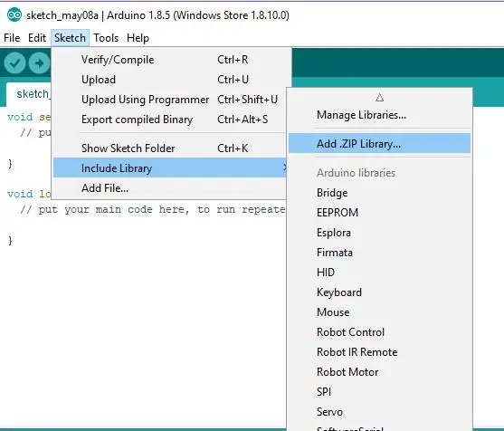Click the Verify checkmark toolbar icon
Image resolution: width=504 pixels, height=431 pixels.
14,63
